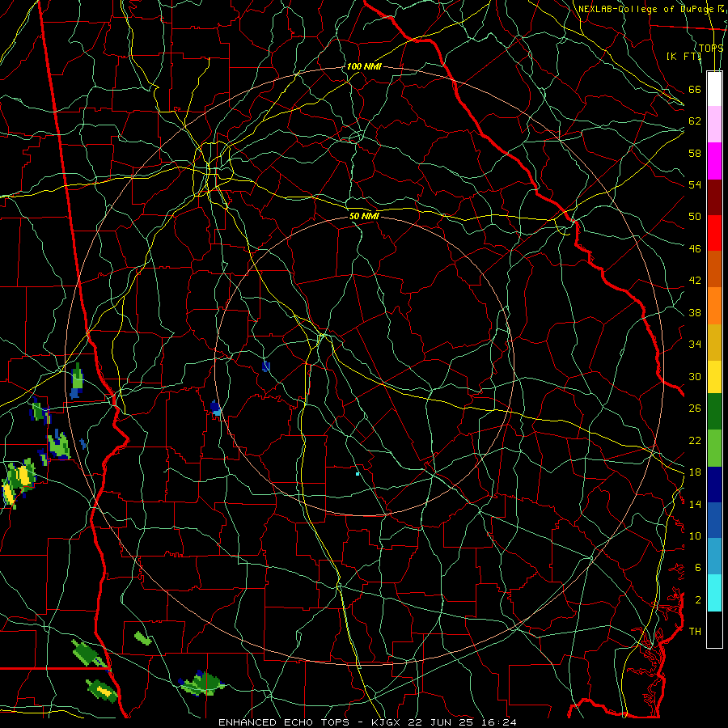Screen dimensions: 728x728
Task: Click the legend value '58'
Action: click(695, 153)
